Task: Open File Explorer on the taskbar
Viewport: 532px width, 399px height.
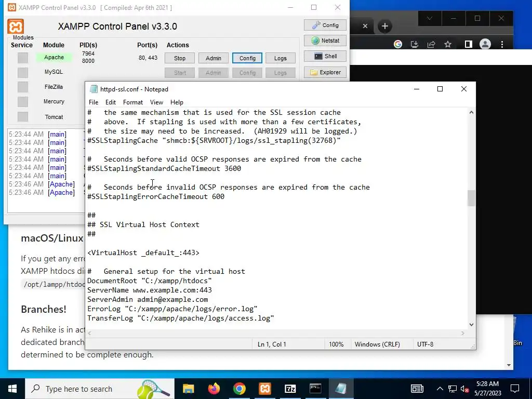Action: pyautogui.click(x=188, y=389)
